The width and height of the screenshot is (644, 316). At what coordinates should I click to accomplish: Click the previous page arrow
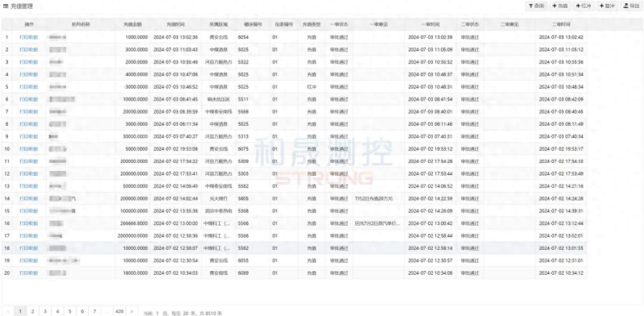(8, 311)
